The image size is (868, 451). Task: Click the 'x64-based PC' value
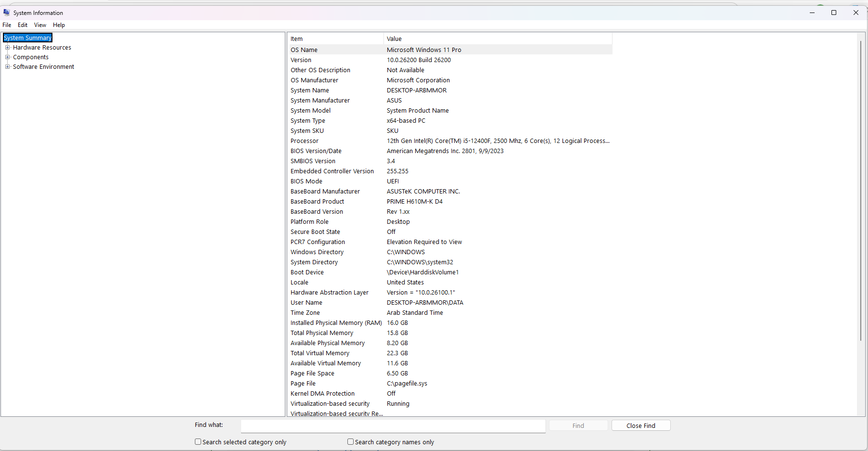(x=406, y=121)
